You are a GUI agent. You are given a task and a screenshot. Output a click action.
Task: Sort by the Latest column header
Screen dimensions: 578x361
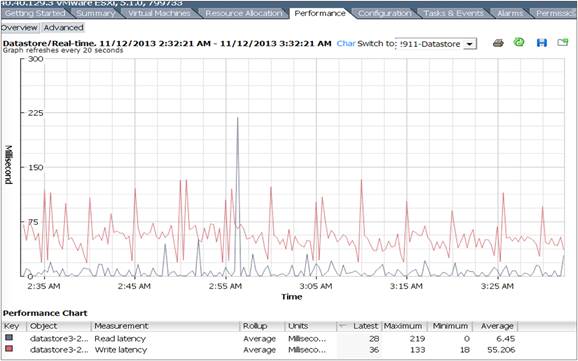click(359, 326)
